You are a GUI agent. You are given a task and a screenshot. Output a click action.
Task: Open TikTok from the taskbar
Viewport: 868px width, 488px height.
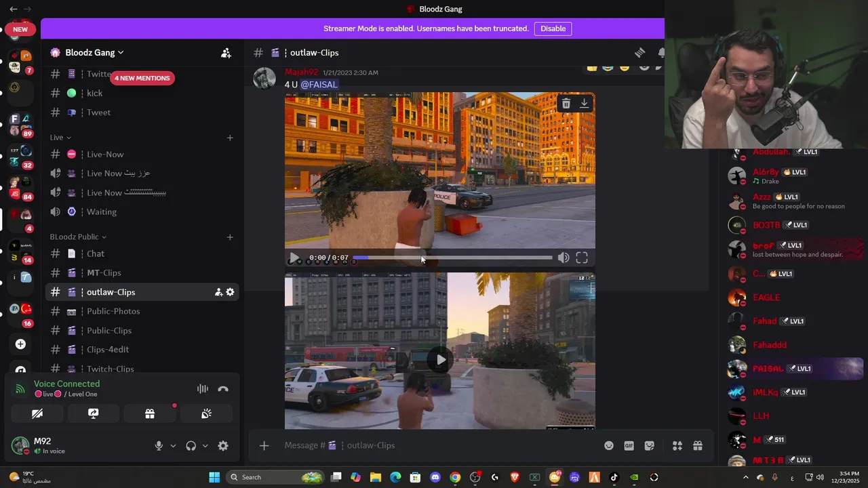[614, 477]
